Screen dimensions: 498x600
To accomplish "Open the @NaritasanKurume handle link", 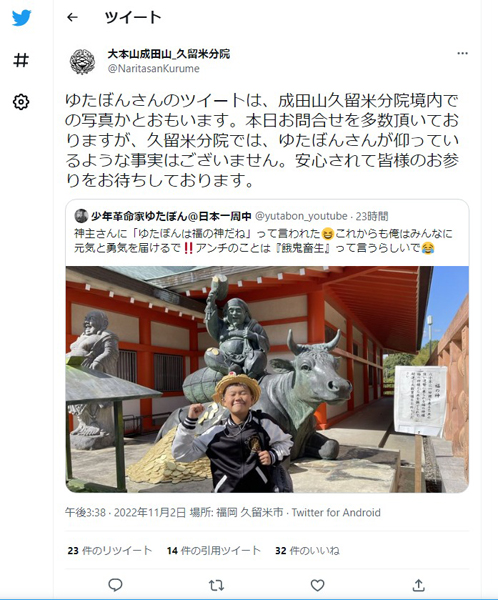I will pyautogui.click(x=153, y=68).
